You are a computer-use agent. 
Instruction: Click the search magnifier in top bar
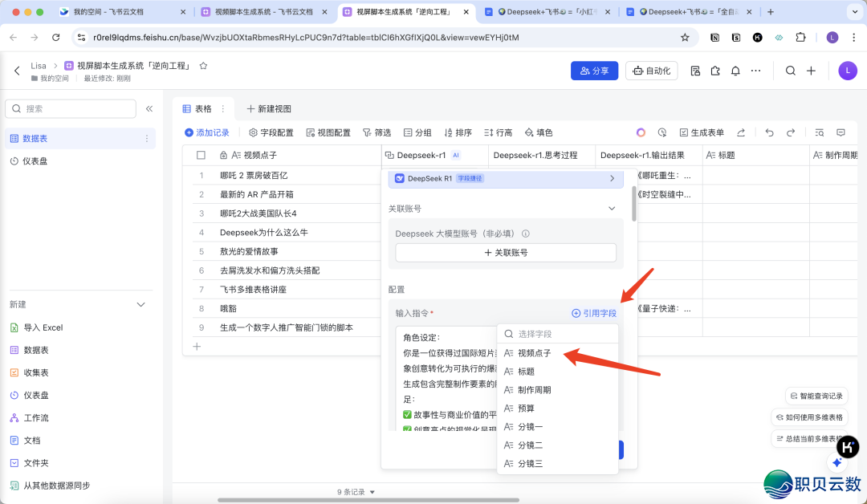790,71
